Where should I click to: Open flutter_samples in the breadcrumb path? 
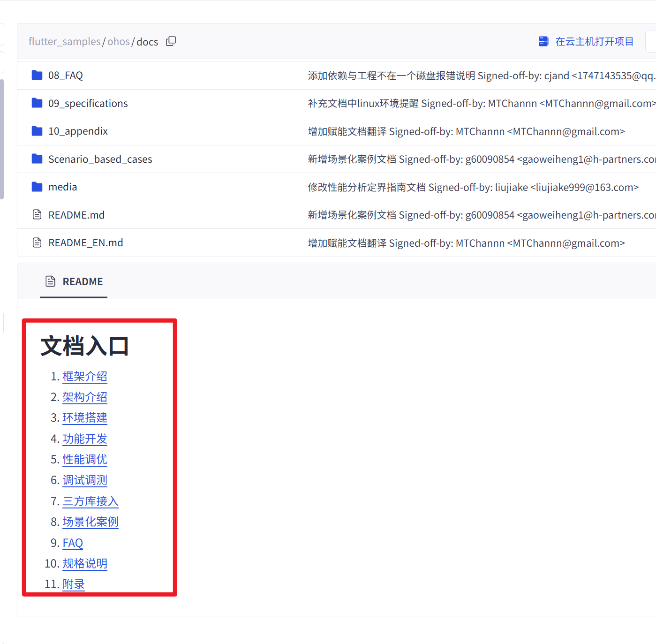64,42
